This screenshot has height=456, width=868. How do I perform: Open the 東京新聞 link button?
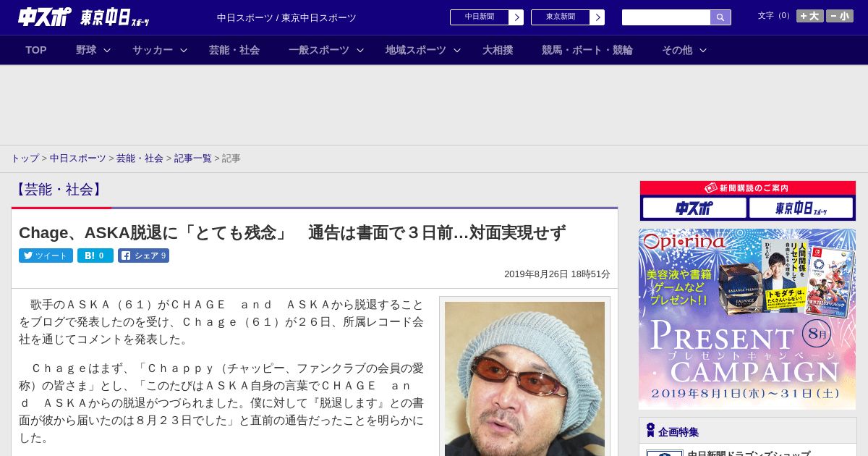pos(568,17)
